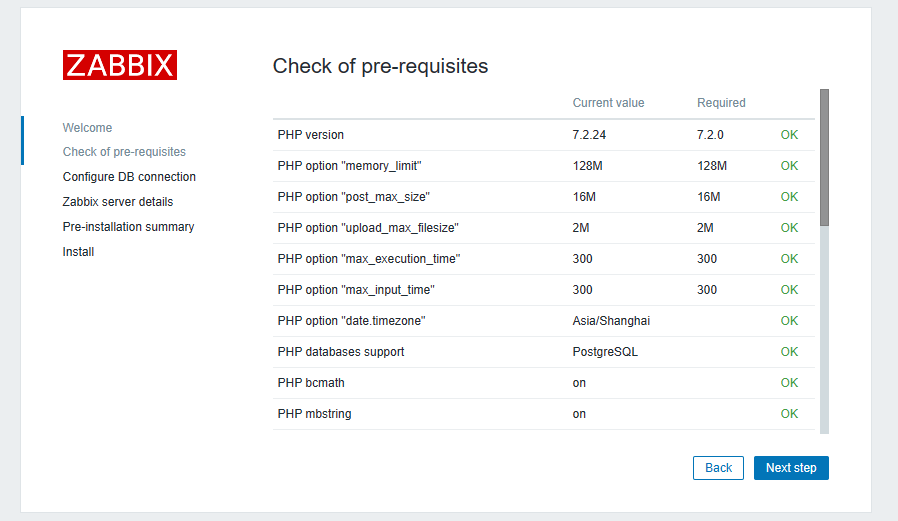The width and height of the screenshot is (898, 521).
Task: Click the Required column header
Action: (721, 103)
